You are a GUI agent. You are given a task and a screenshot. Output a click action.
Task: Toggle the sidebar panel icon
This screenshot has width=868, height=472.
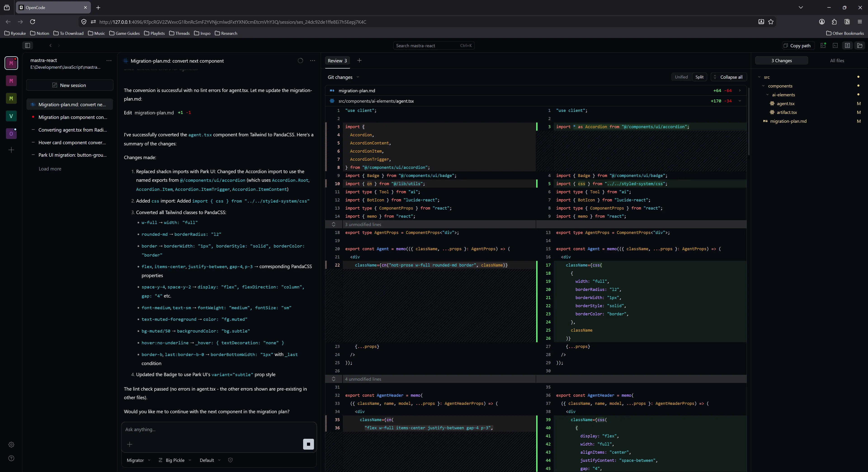[x=28, y=45]
